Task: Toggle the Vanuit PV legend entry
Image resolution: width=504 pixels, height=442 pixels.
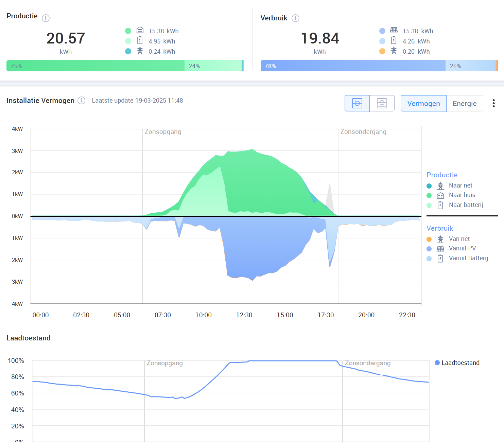Action: click(462, 248)
